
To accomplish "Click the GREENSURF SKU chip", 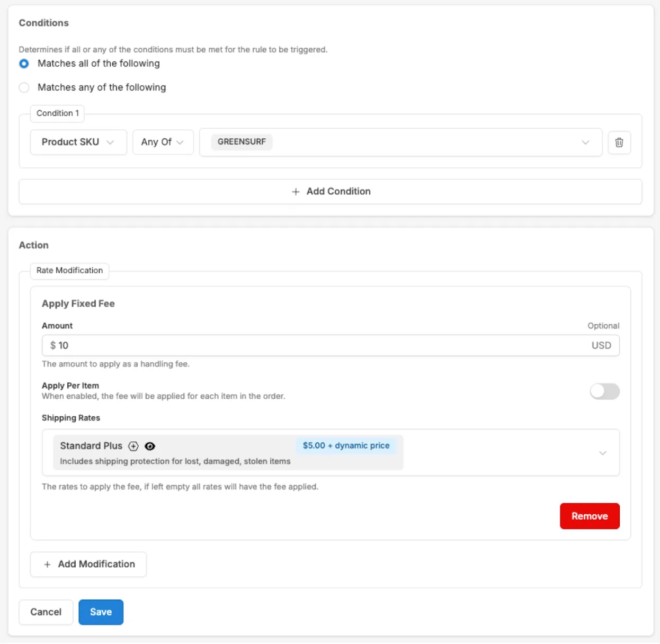I will [242, 142].
